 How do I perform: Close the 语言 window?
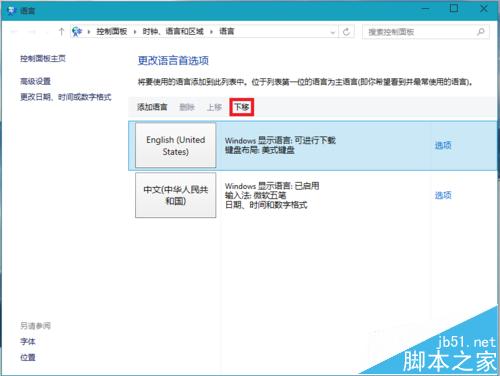[x=484, y=9]
